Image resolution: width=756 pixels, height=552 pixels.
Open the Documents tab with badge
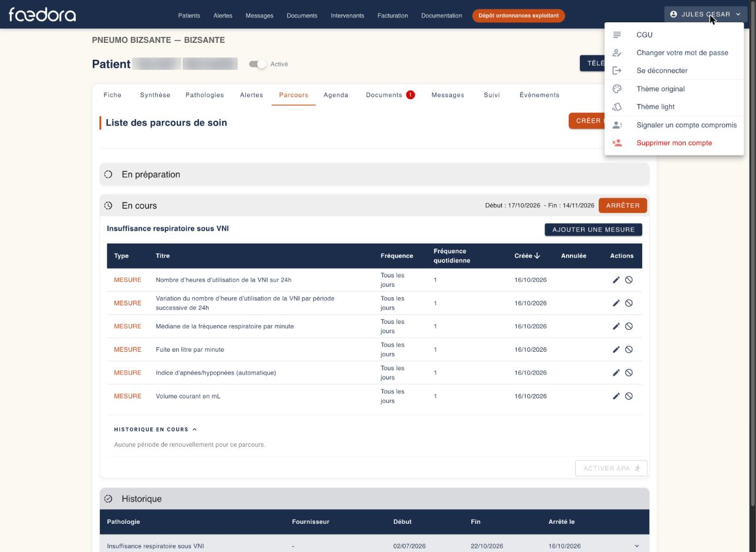pos(390,95)
